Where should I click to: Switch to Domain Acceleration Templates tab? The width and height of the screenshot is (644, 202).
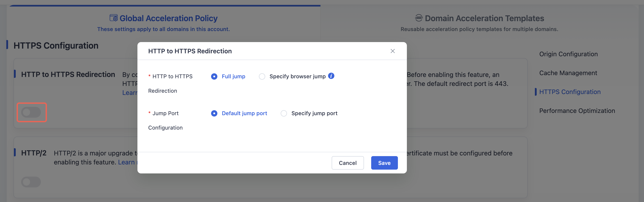[479, 23]
